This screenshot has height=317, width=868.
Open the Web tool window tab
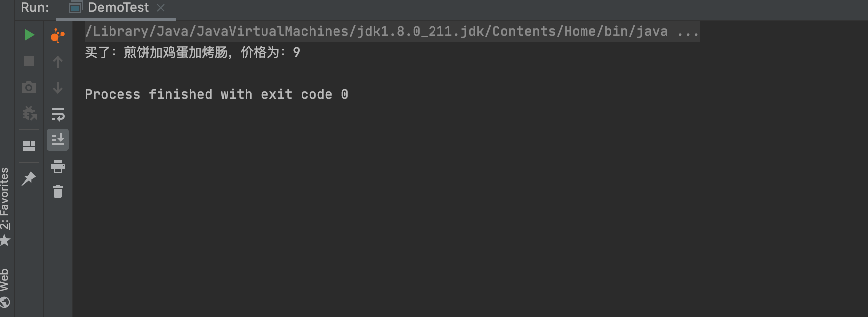(x=5, y=288)
